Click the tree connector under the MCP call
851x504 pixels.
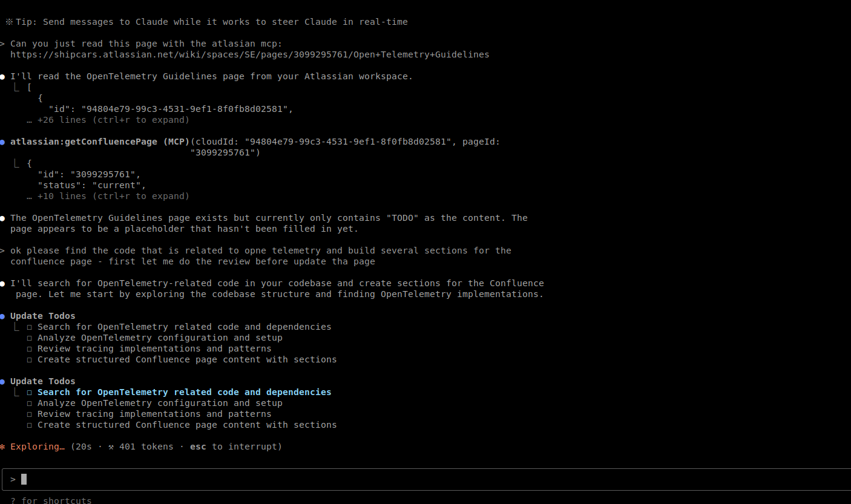pos(17,163)
